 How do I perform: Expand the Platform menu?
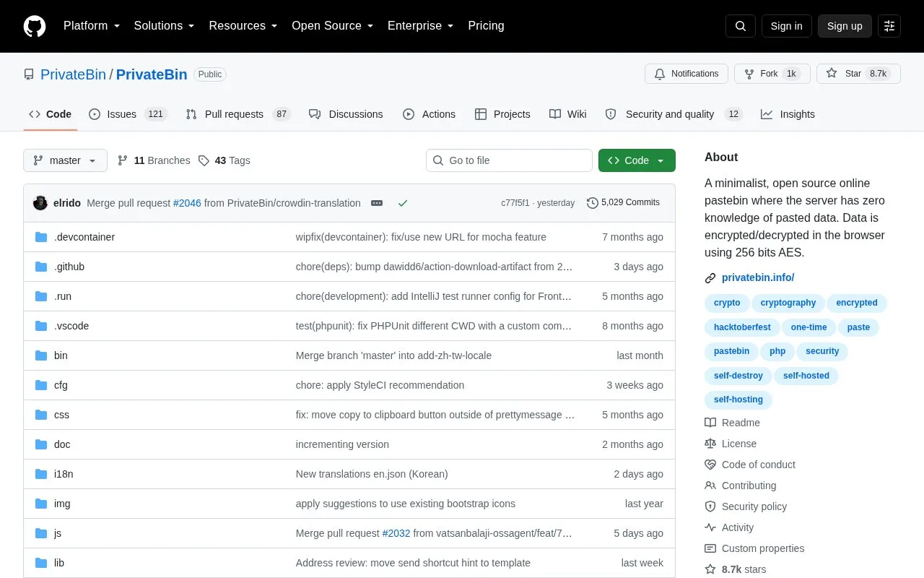pos(92,26)
